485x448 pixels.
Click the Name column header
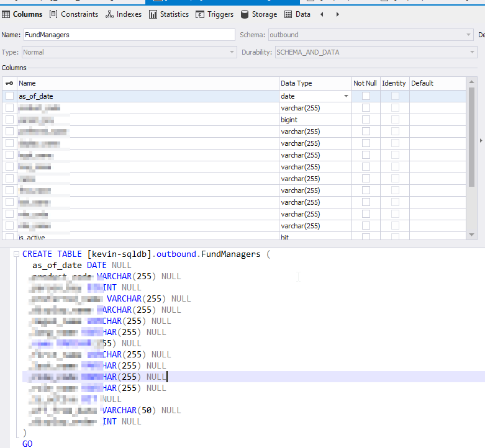[148, 83]
